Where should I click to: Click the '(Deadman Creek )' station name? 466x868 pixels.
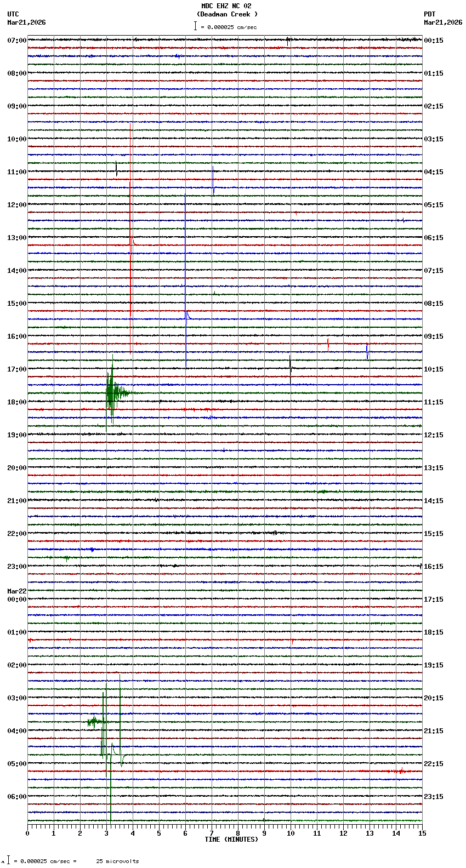point(227,14)
